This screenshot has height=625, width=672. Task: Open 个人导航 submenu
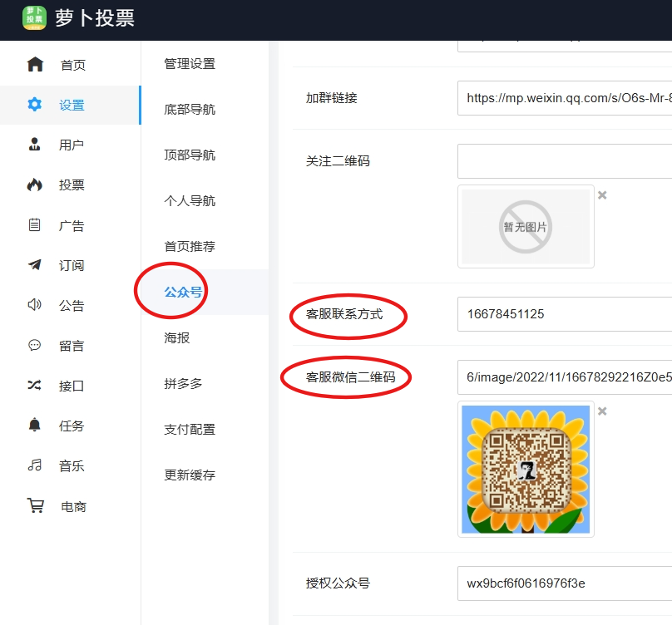190,200
